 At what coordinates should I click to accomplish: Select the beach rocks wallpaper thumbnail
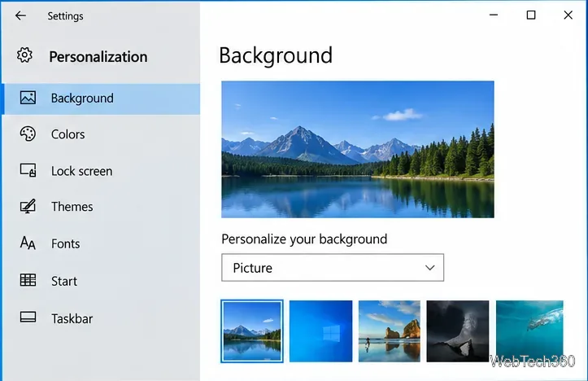[x=390, y=331]
